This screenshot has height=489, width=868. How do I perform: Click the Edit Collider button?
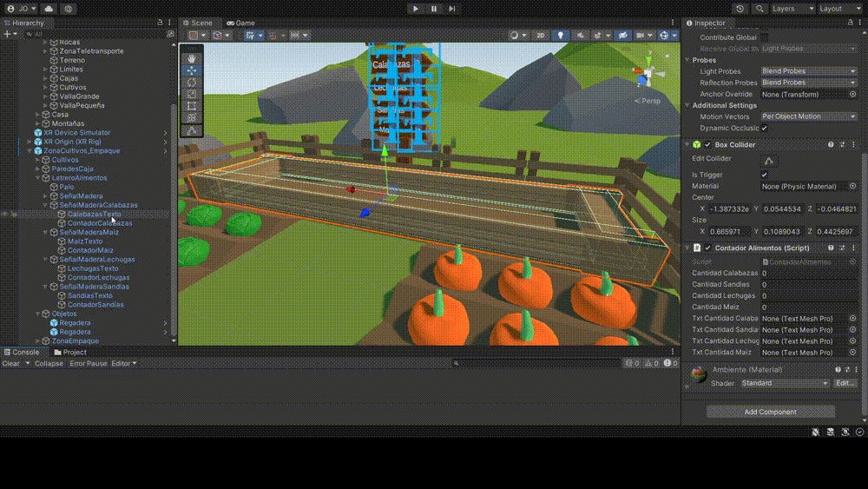coord(769,161)
